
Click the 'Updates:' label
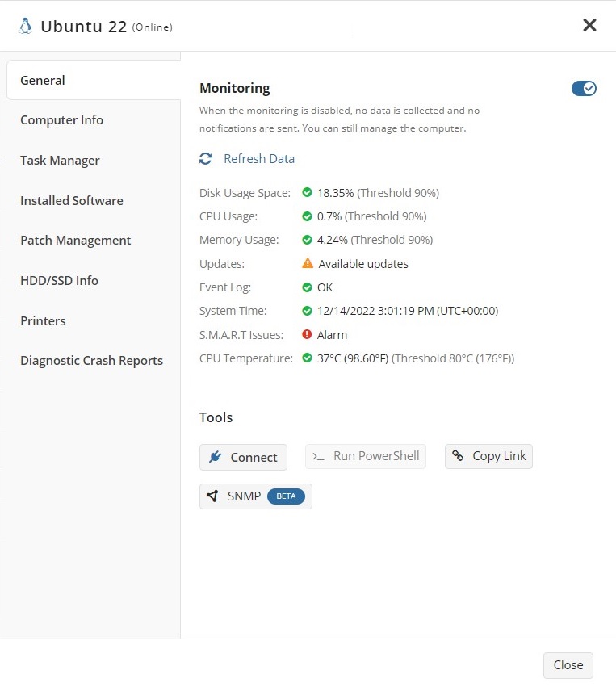[x=222, y=264]
